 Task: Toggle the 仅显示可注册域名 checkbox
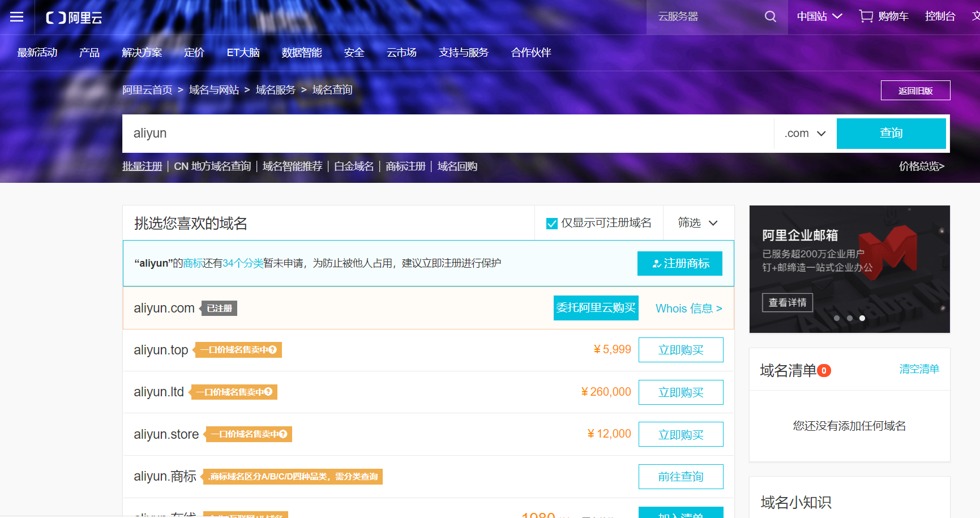click(x=552, y=224)
